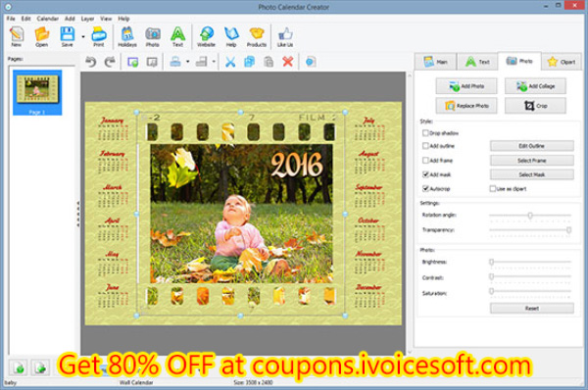Enable the Use as clipart checkbox
This screenshot has height=390, width=588.
point(492,188)
